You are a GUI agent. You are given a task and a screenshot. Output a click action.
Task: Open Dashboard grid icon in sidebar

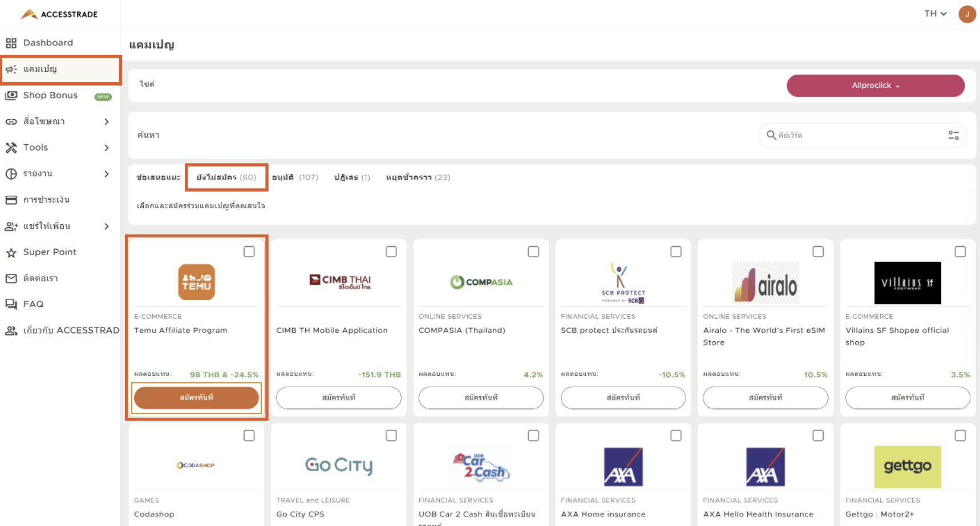(11, 43)
